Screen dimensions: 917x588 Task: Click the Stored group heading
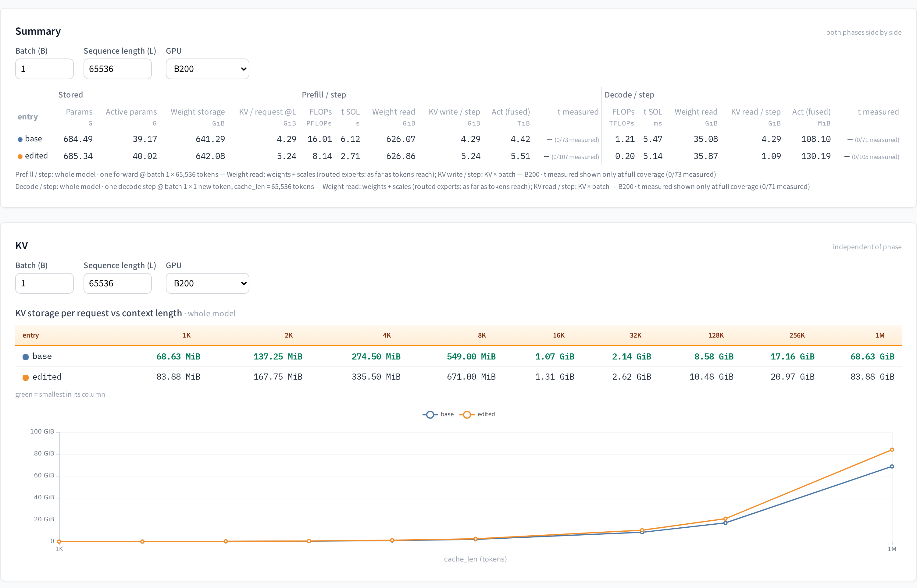pos(70,95)
